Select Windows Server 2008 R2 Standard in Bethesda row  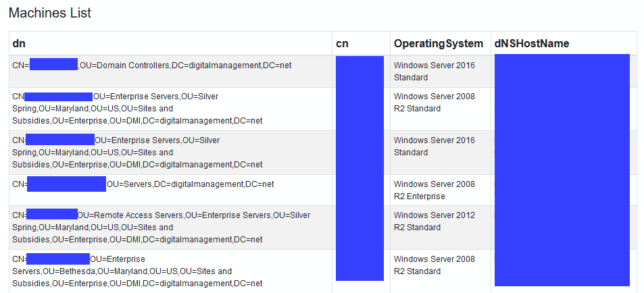(x=435, y=265)
